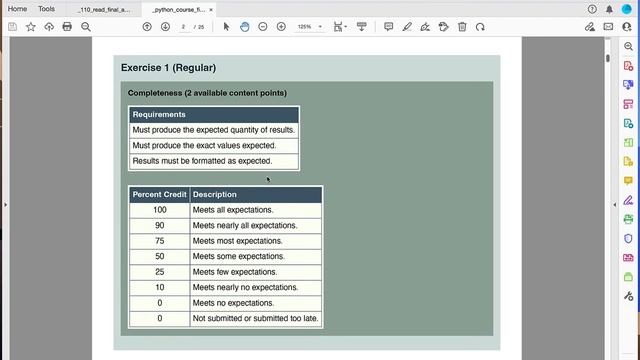Image resolution: width=640 pixels, height=360 pixels.
Task: Upload the document to cloud storage
Action: 49,27
